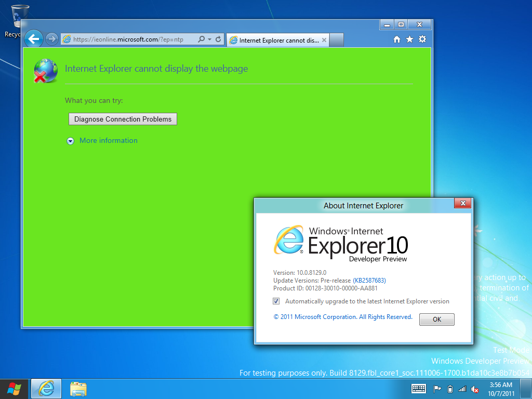Open the KB2587683 update link

pyautogui.click(x=369, y=281)
